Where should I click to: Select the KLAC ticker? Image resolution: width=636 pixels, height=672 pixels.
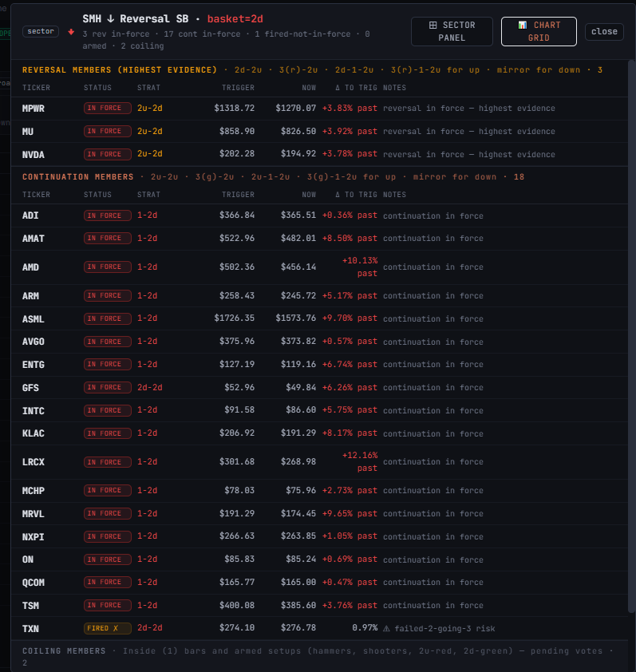click(x=34, y=433)
